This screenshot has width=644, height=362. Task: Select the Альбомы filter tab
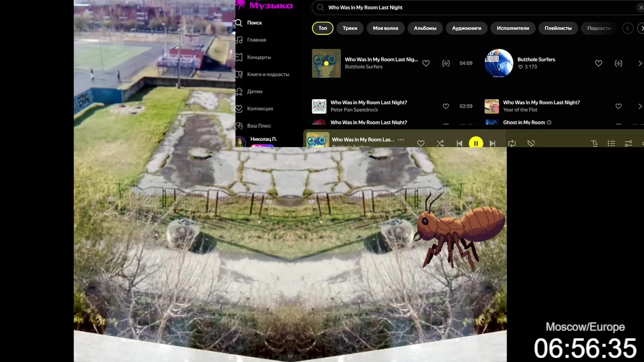tap(425, 28)
